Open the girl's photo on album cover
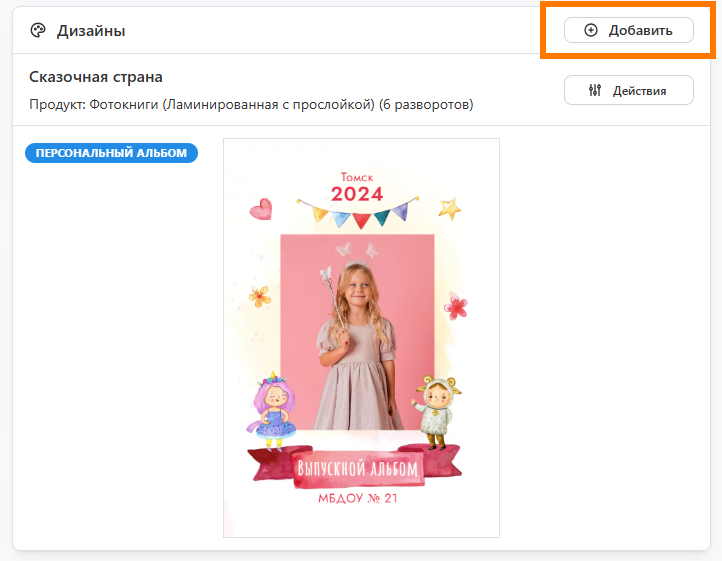Image resolution: width=722 pixels, height=561 pixels. point(357,330)
